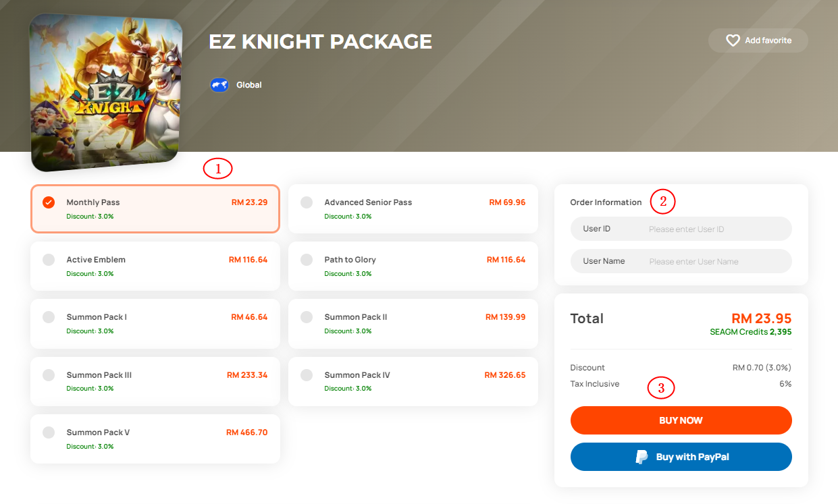Select Summon Pack III radio button
This screenshot has width=838, height=504.
tap(49, 375)
